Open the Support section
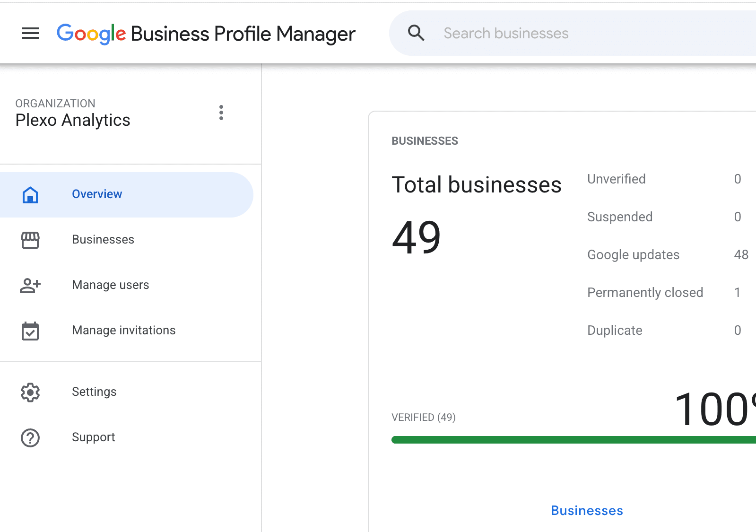 [126, 437]
